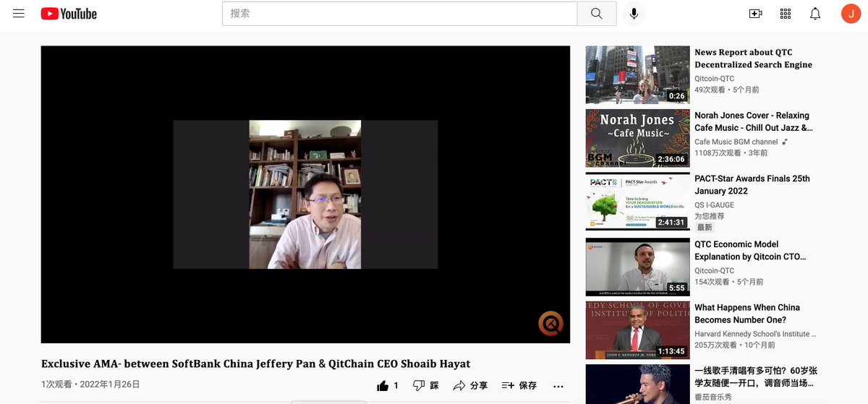The width and height of the screenshot is (868, 404).
Task: Open 一线歌手清唱有多可怕 video title
Action: click(x=756, y=377)
